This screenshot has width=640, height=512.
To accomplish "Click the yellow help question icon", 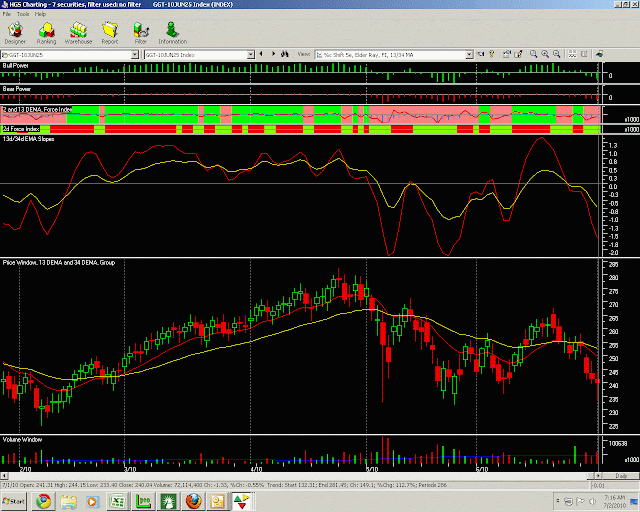I will (491, 54).
